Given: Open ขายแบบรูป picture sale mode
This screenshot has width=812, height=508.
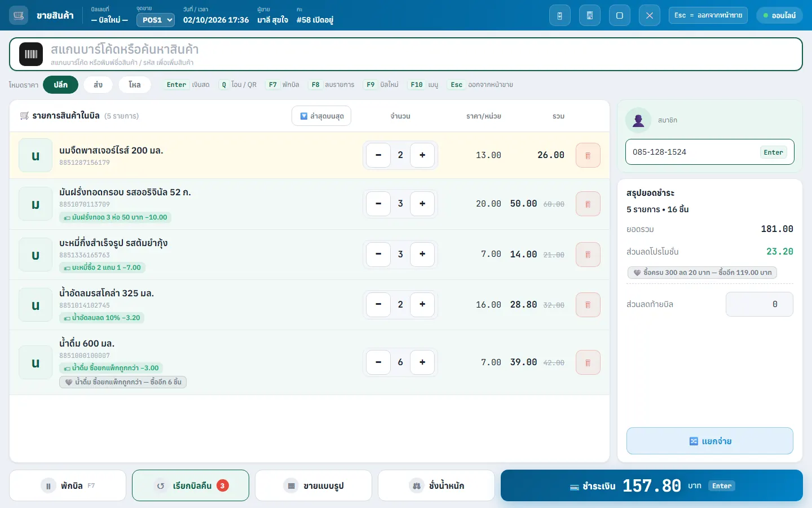Looking at the screenshot, I should click(314, 485).
